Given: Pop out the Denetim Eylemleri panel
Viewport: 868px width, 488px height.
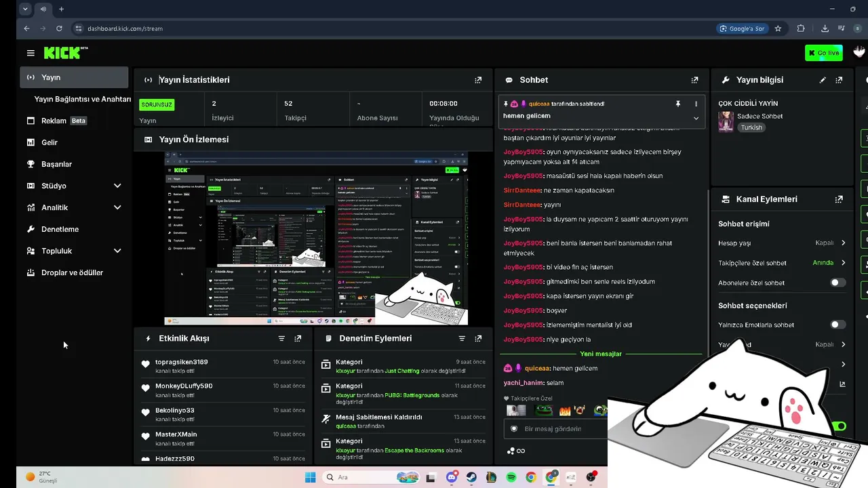Looking at the screenshot, I should coord(478,338).
